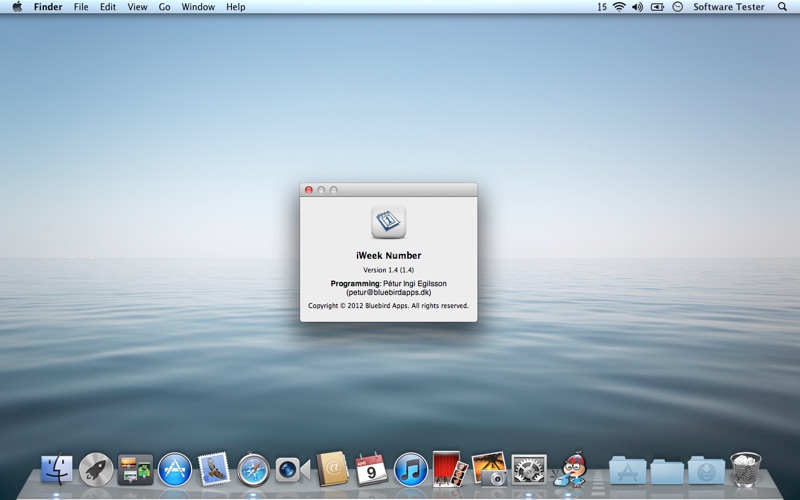Open the Edit menu
The width and height of the screenshot is (800, 500).
(x=108, y=7)
